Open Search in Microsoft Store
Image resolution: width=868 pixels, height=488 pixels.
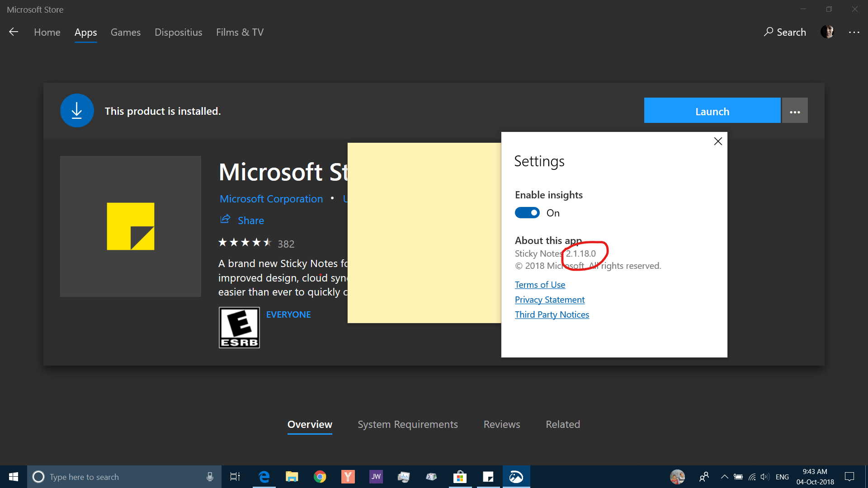785,32
